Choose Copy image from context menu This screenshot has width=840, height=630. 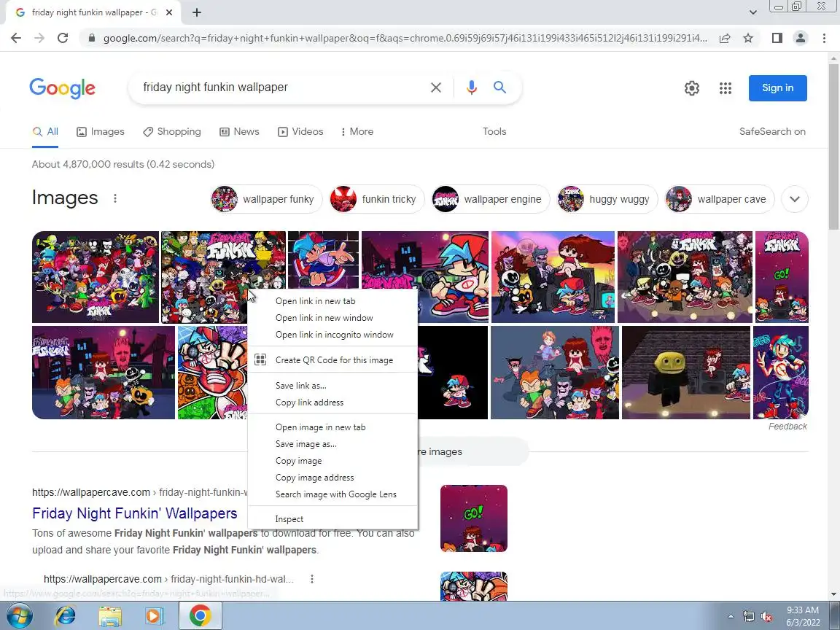[x=332, y=461]
